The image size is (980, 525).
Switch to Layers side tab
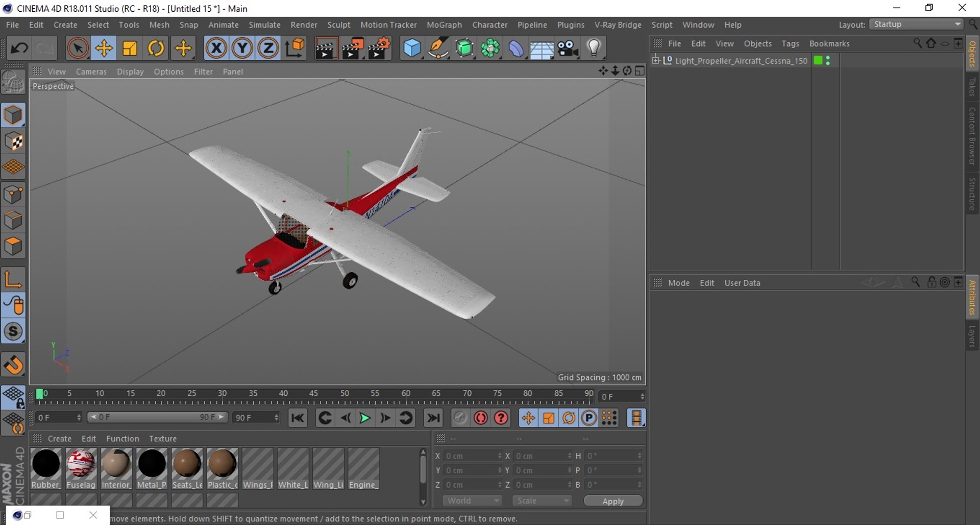point(972,337)
